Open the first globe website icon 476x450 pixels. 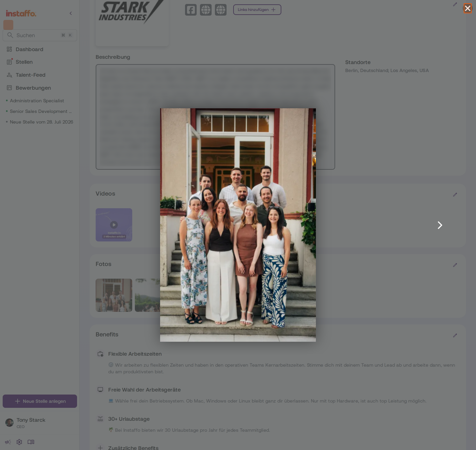click(x=206, y=10)
